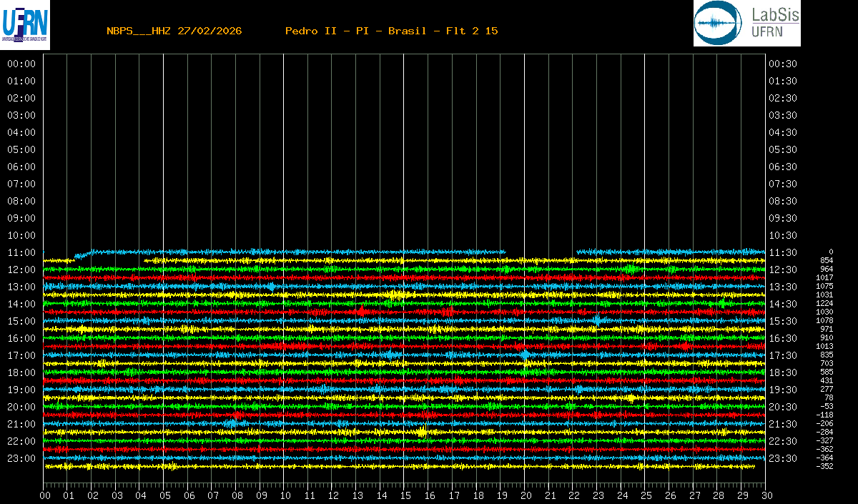
Task: Select the 11:00 hour label on left axis
Action: [21, 252]
